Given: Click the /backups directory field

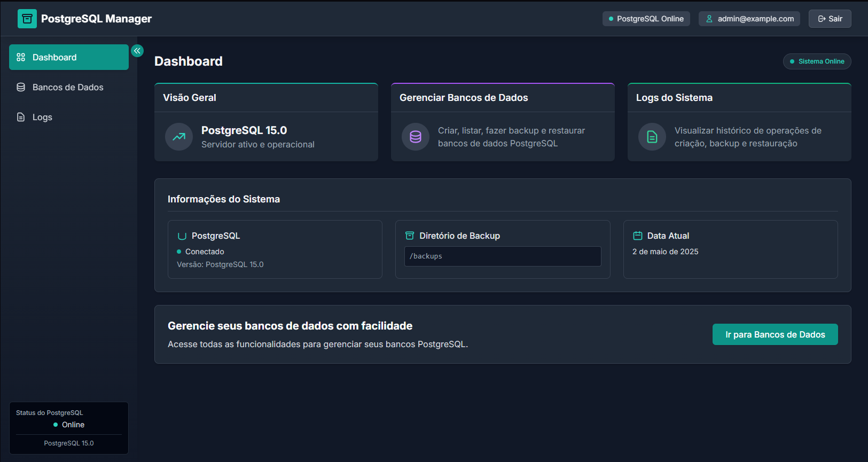Looking at the screenshot, I should 503,256.
